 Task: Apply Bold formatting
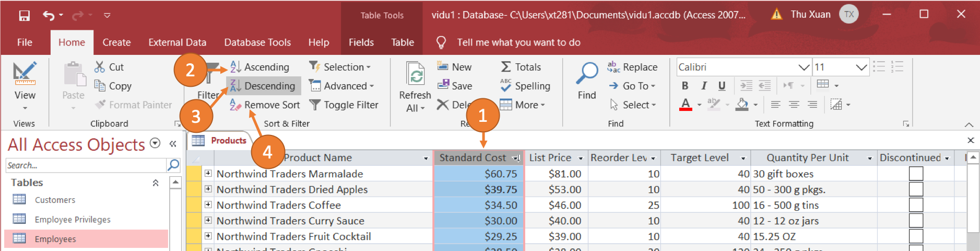pyautogui.click(x=685, y=86)
